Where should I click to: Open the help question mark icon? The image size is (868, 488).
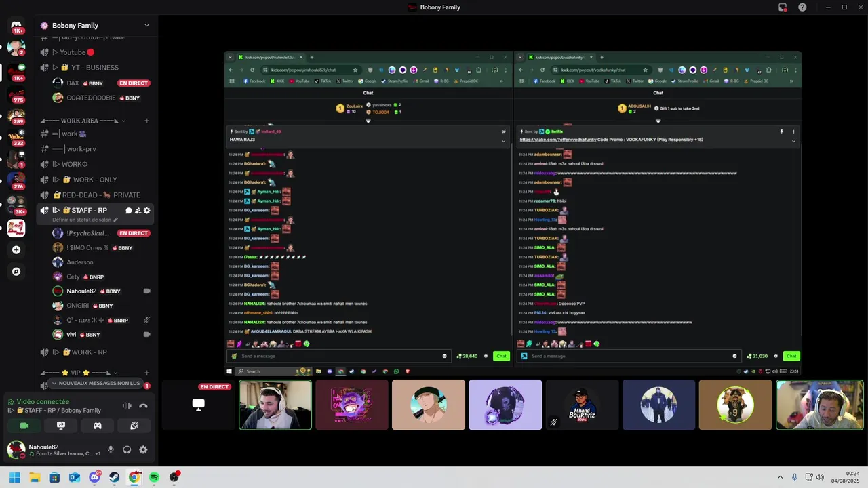tap(802, 7)
